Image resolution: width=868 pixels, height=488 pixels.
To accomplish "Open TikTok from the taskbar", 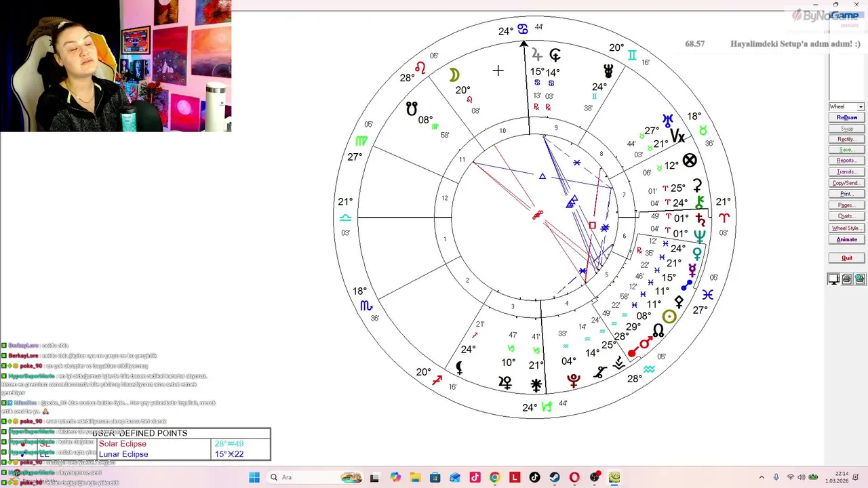I will [534, 477].
